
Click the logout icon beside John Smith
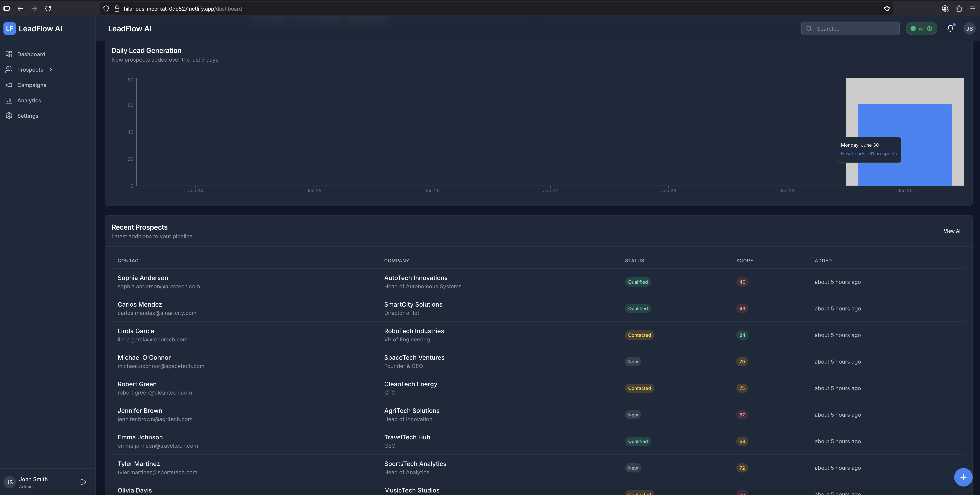pyautogui.click(x=83, y=482)
